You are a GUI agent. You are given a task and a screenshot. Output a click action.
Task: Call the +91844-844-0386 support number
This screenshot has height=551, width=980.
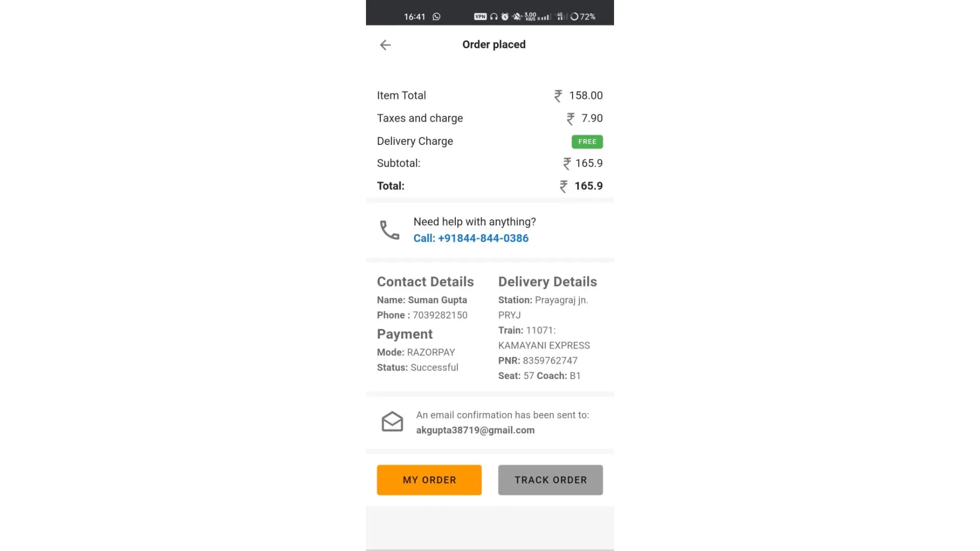pyautogui.click(x=471, y=238)
